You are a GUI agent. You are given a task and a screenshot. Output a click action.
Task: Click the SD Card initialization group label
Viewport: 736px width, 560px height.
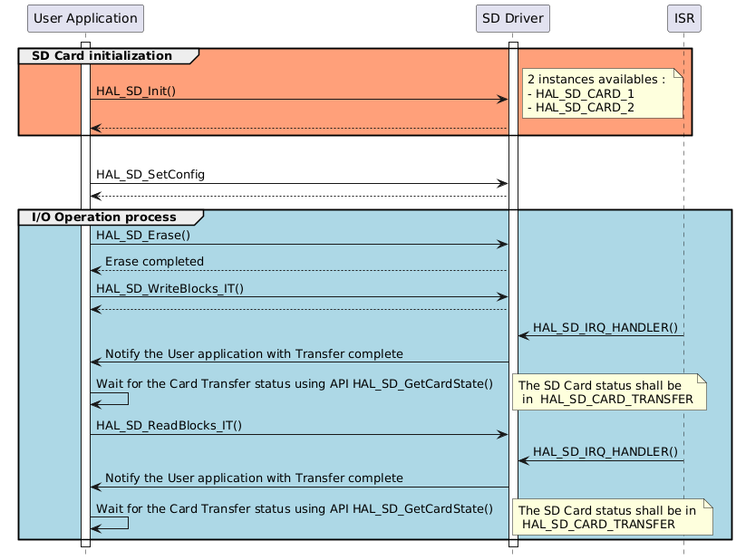pos(102,56)
